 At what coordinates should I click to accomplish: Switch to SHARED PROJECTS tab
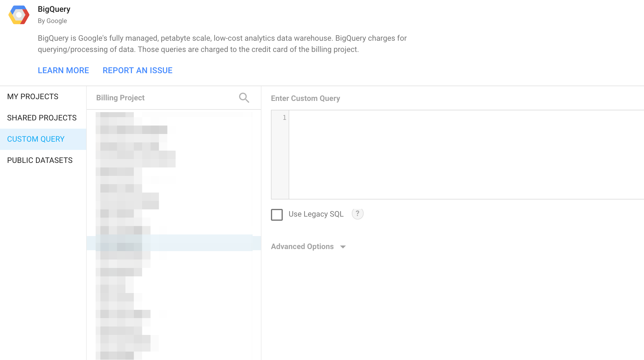click(x=43, y=118)
